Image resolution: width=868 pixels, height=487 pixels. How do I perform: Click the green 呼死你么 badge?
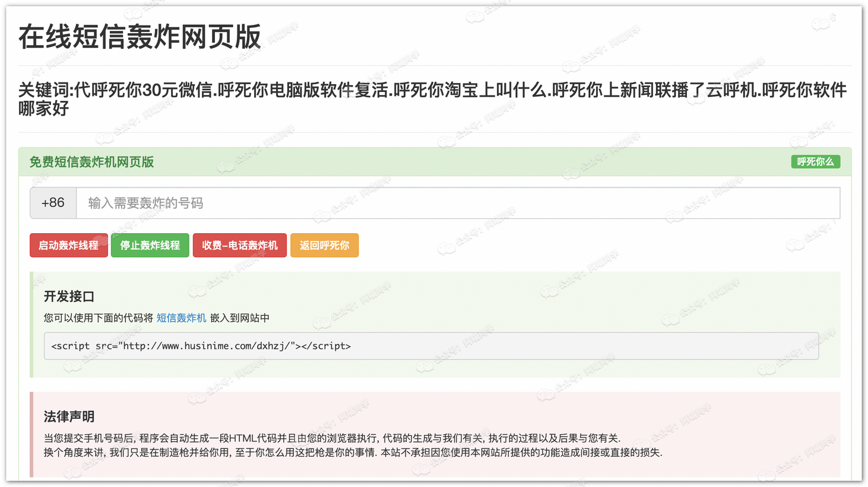pos(815,162)
